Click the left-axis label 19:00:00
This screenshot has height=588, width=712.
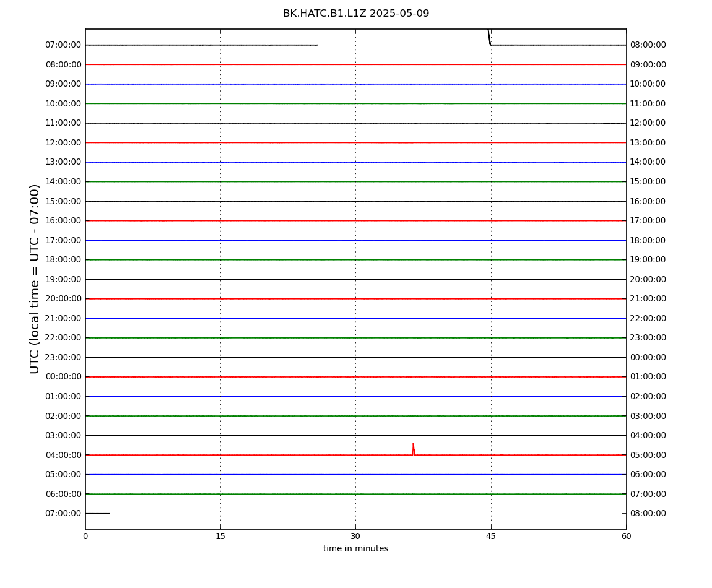[x=63, y=279]
